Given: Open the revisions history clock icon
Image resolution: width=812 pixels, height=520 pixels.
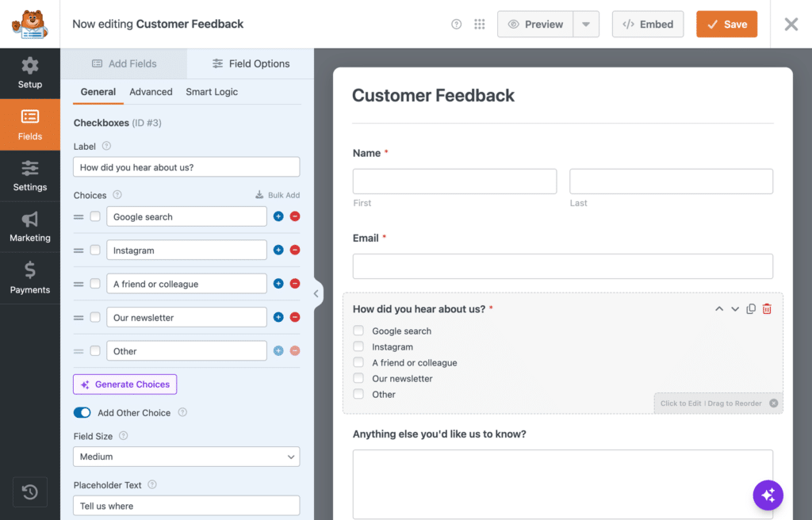Looking at the screenshot, I should [30, 492].
